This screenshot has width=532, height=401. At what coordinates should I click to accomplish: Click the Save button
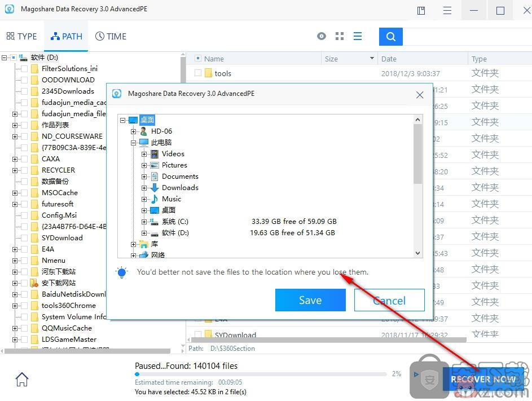[310, 300]
